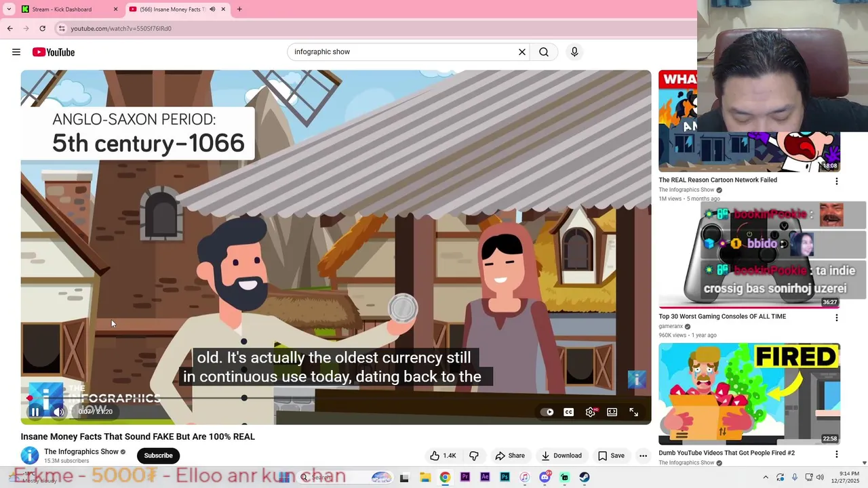Open the video in fullscreen
Image resolution: width=868 pixels, height=488 pixels.
(634, 412)
